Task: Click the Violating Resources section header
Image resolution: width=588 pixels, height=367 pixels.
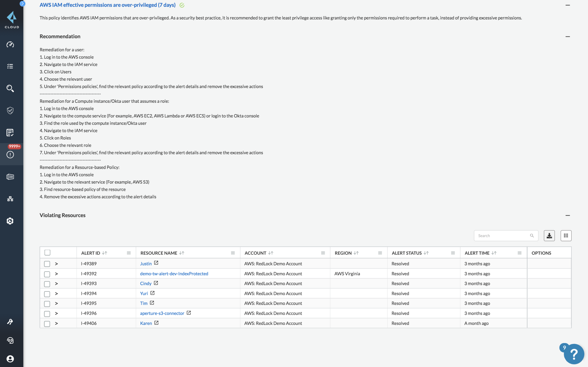Action: pyautogui.click(x=62, y=215)
